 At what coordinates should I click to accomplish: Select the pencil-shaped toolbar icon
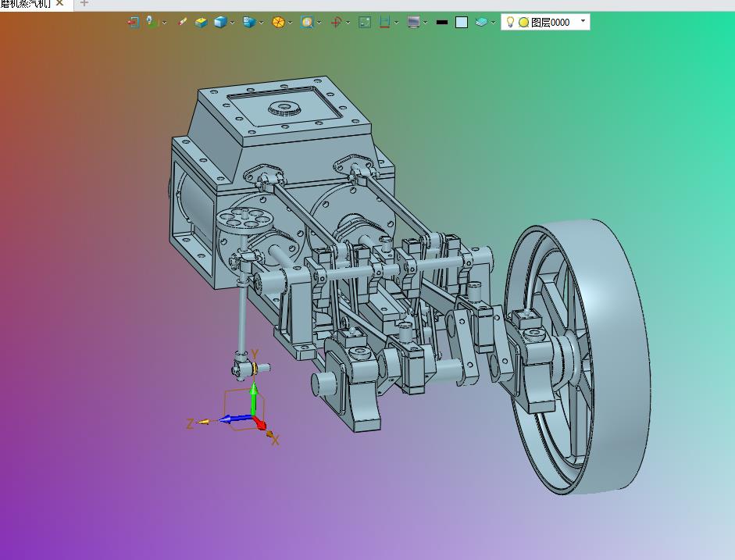[182, 22]
